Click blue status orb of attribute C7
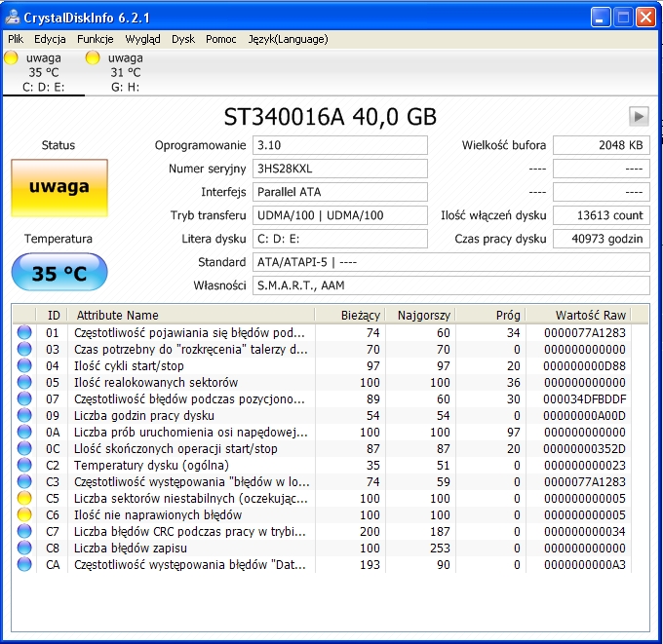The height and width of the screenshot is (644, 663). pos(24,531)
